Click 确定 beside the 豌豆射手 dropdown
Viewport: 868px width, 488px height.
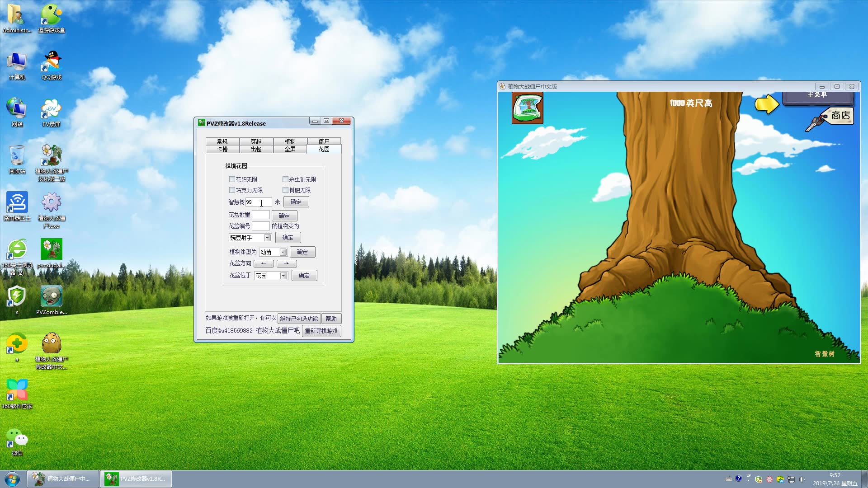point(288,238)
